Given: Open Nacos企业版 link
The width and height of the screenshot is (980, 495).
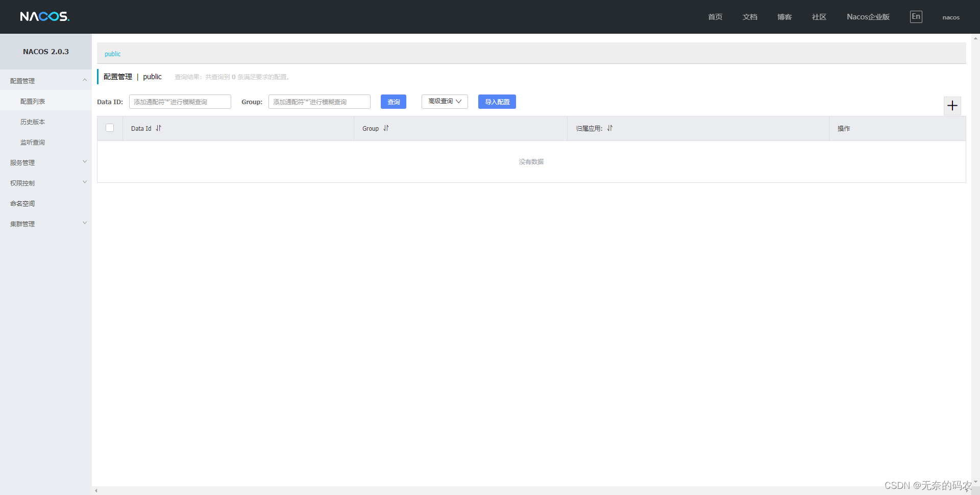Looking at the screenshot, I should point(868,17).
